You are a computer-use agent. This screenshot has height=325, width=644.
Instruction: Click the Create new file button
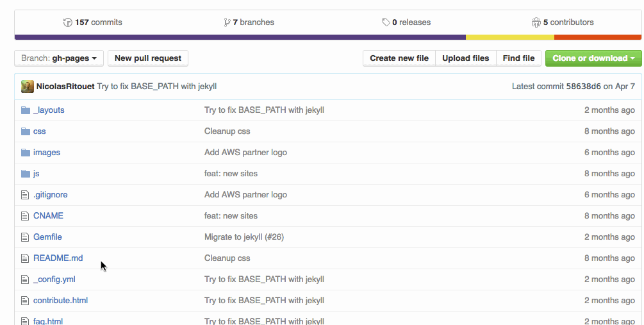pyautogui.click(x=399, y=58)
